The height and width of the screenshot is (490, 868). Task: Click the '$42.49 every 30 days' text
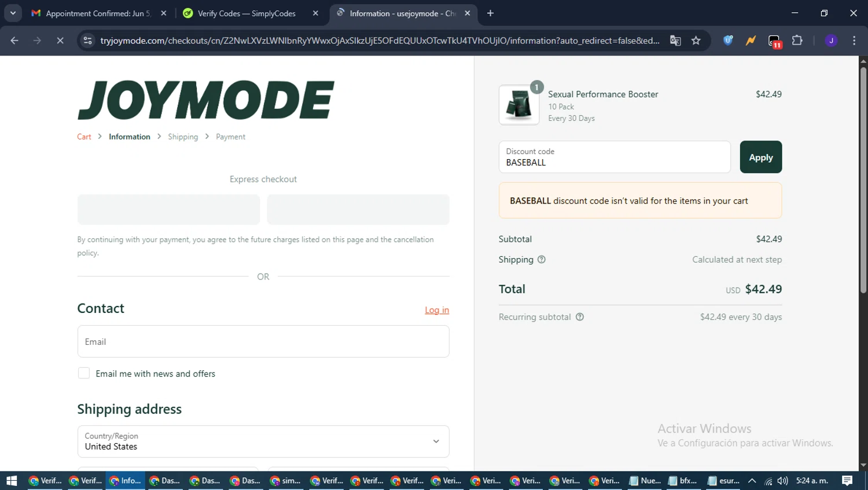741,317
